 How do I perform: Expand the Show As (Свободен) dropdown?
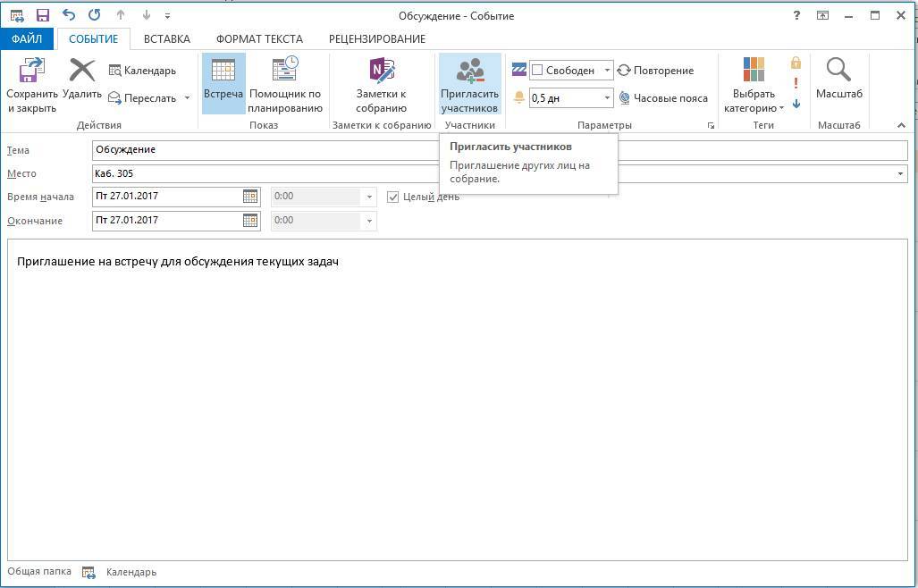pos(607,71)
